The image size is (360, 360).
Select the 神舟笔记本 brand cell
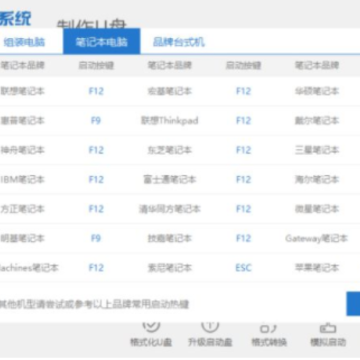[x=22, y=150]
